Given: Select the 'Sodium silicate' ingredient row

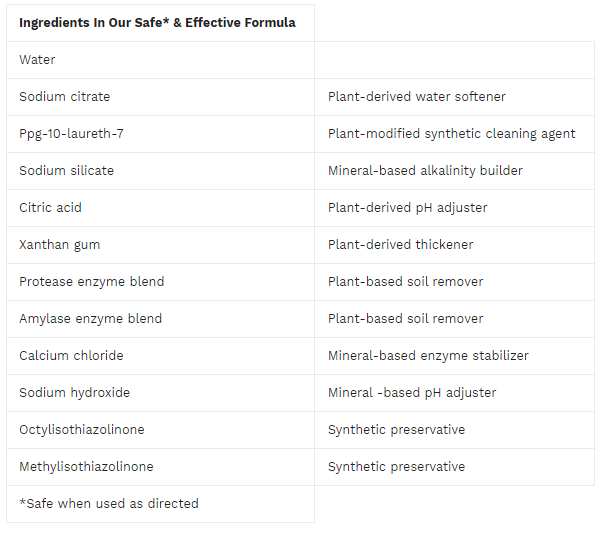Looking at the screenshot, I should pyautogui.click(x=67, y=171).
